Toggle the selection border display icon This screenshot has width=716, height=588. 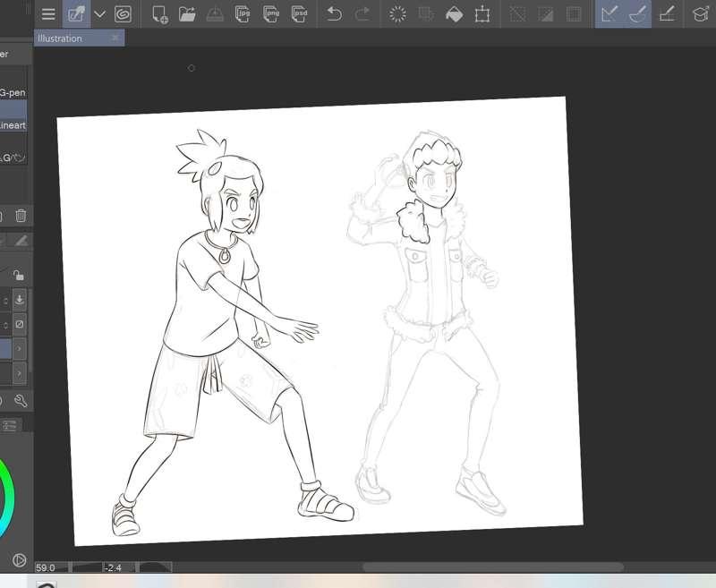point(574,14)
